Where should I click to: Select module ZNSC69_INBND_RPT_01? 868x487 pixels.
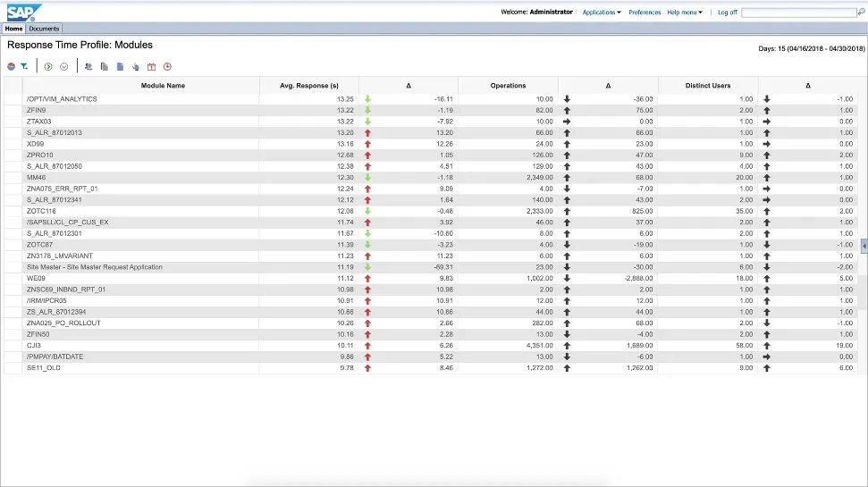click(66, 290)
